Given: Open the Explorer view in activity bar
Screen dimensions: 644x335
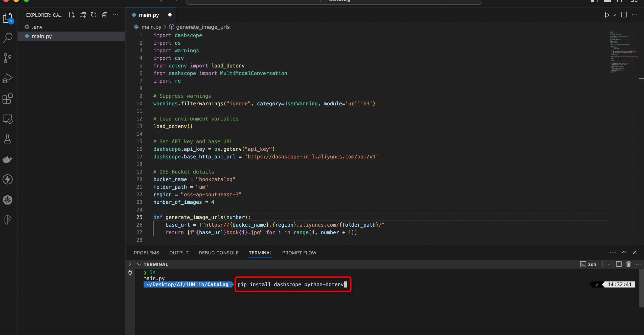Looking at the screenshot, I should [8, 18].
